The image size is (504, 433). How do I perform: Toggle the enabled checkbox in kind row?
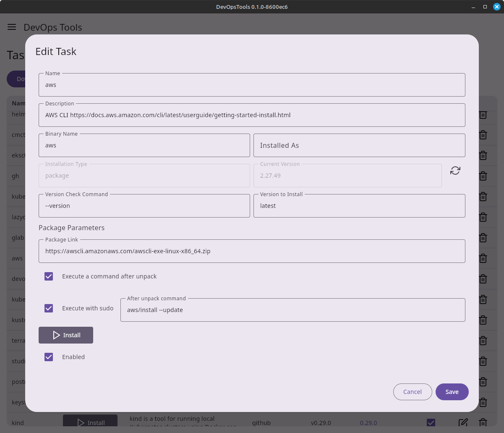tap(431, 423)
